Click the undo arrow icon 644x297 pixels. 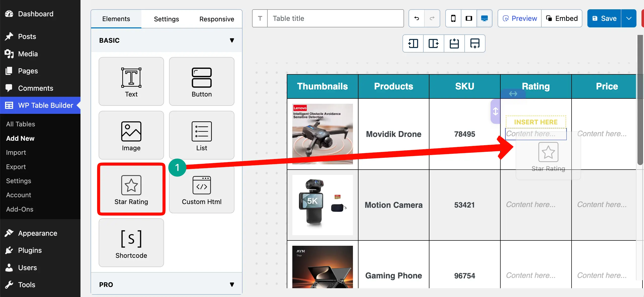(416, 18)
